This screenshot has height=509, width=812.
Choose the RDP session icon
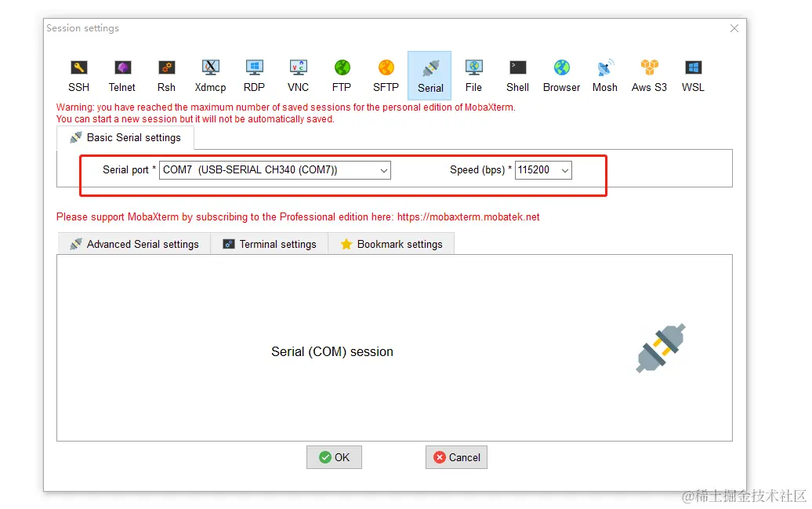pos(254,75)
